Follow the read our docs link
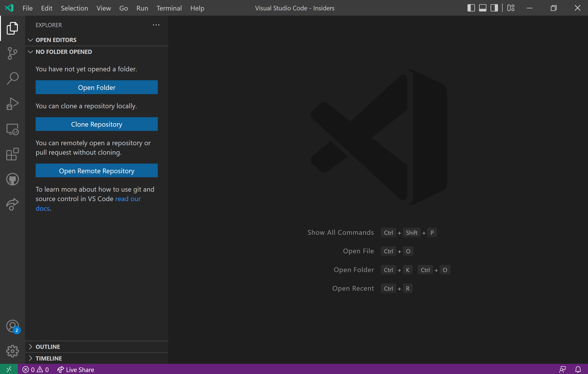This screenshot has height=374, width=588. tap(128, 199)
